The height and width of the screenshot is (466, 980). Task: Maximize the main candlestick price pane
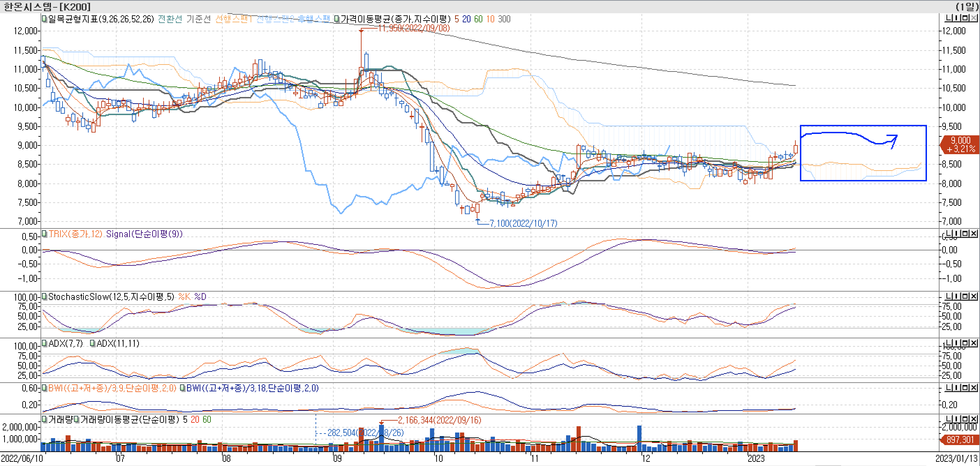click(965, 18)
